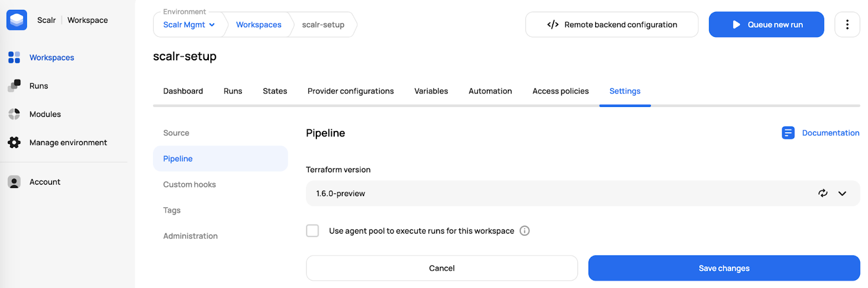The image size is (868, 288).
Task: Expand the Terraform version dropdown arrow
Action: pos(842,193)
